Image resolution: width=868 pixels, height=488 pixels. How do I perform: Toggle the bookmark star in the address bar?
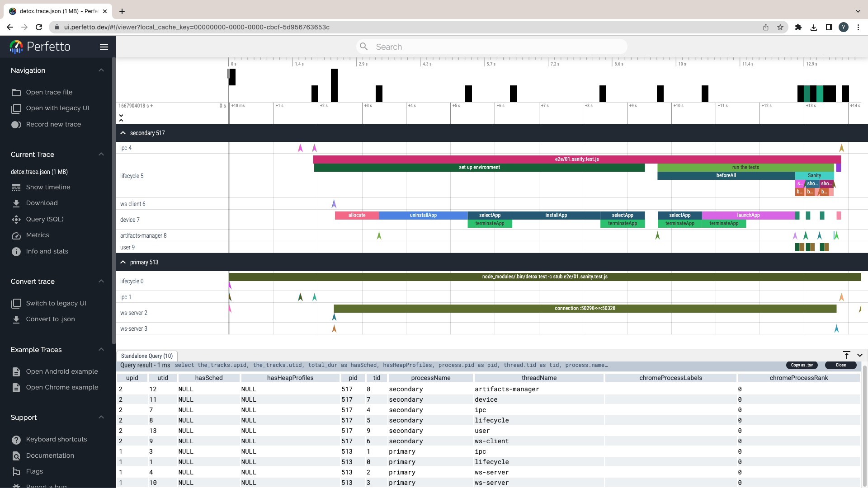781,27
